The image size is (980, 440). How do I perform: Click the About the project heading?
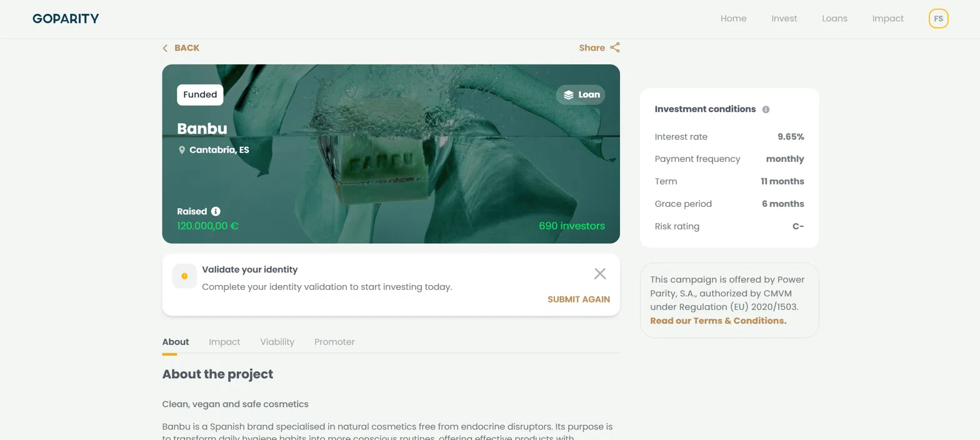(x=217, y=374)
